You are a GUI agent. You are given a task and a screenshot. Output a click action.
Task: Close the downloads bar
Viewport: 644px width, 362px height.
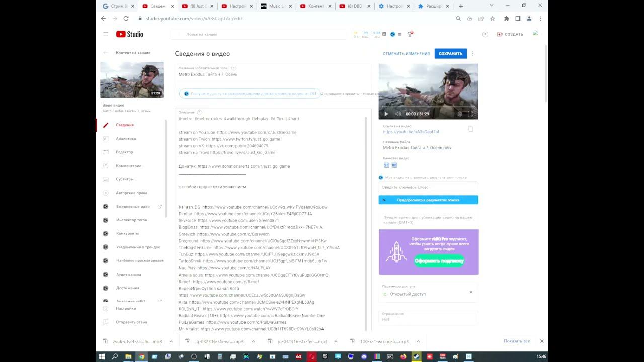pyautogui.click(x=542, y=341)
